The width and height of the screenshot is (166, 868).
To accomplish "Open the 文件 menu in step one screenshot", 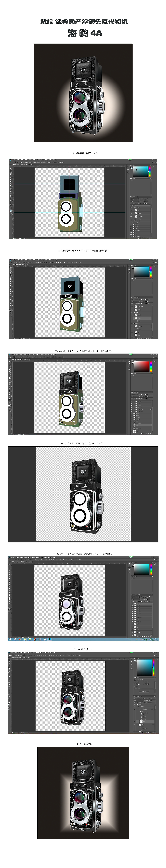I will 14,160.
